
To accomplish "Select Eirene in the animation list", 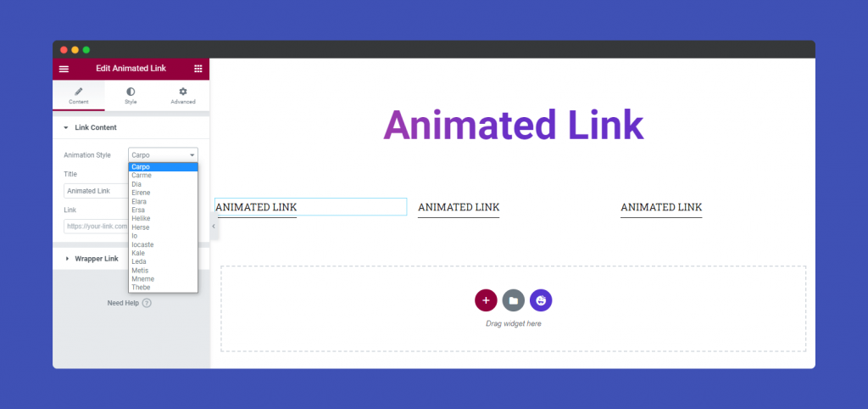I will pos(163,193).
